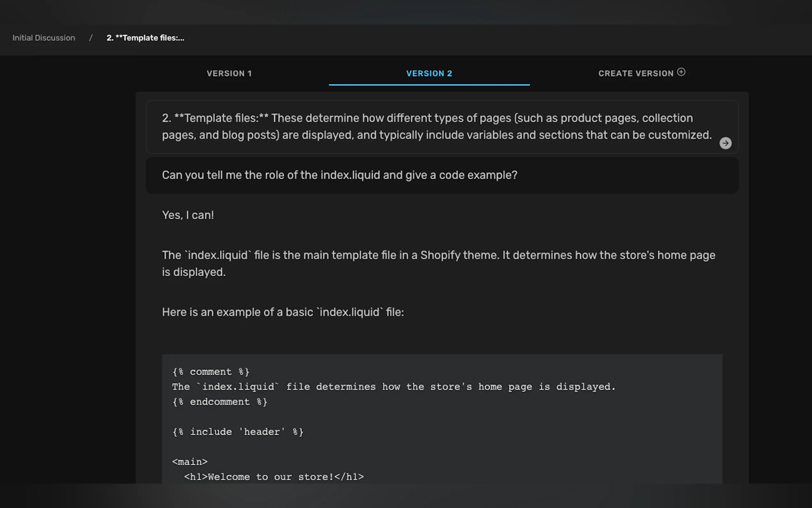Click the 'Yes, I can!' reply text
Viewport: 812px width, 508px height.
click(188, 215)
